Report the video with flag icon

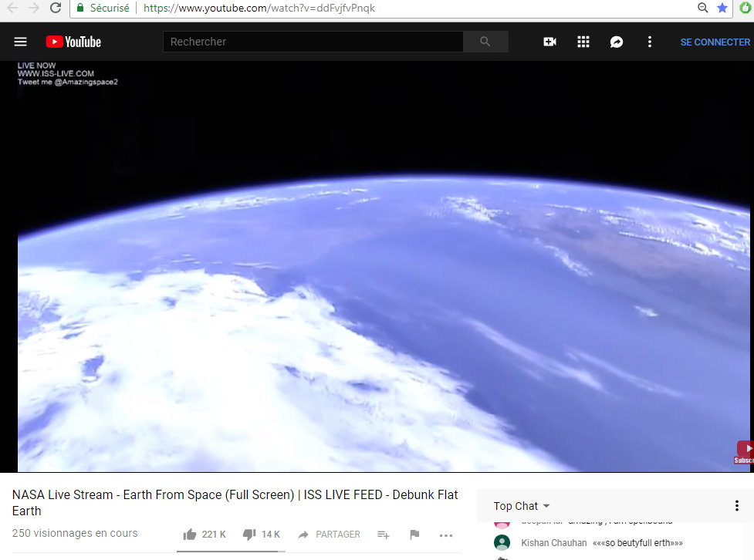tap(414, 535)
